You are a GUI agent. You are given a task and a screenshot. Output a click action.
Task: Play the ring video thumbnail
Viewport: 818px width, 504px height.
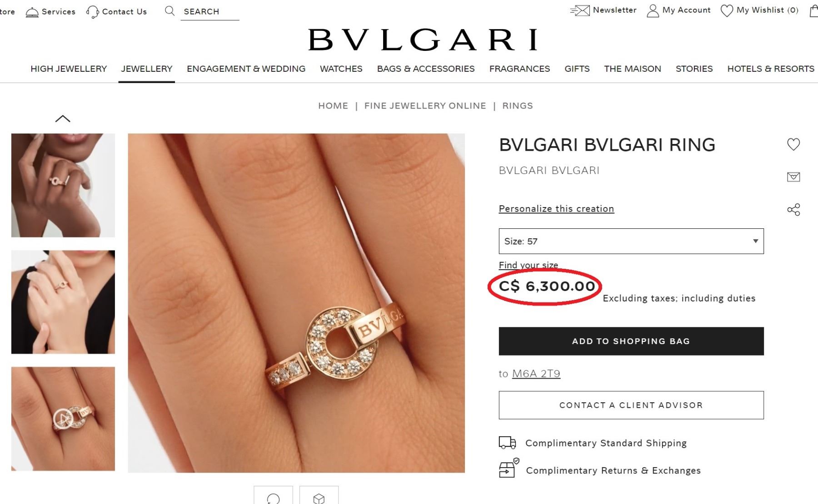(x=63, y=419)
